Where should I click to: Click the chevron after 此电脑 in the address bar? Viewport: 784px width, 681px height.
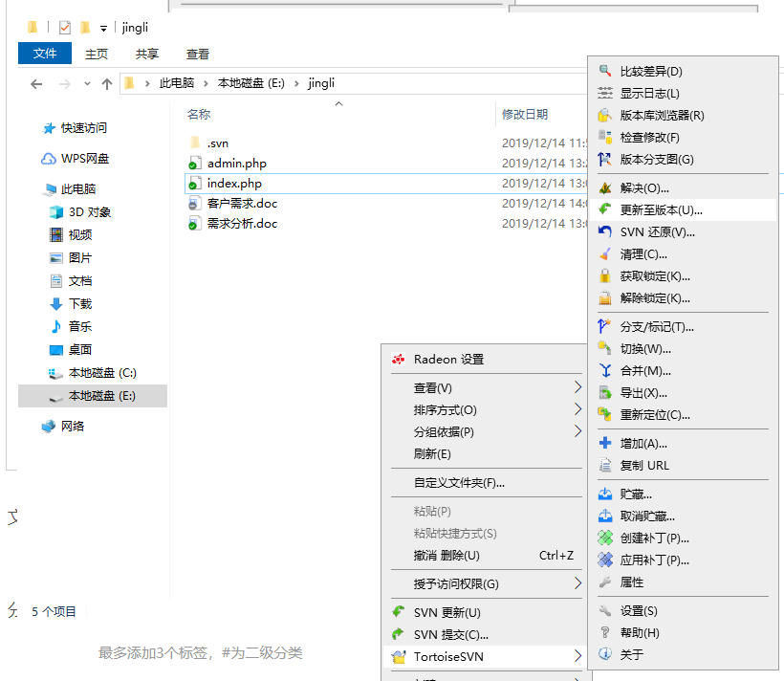coord(206,83)
